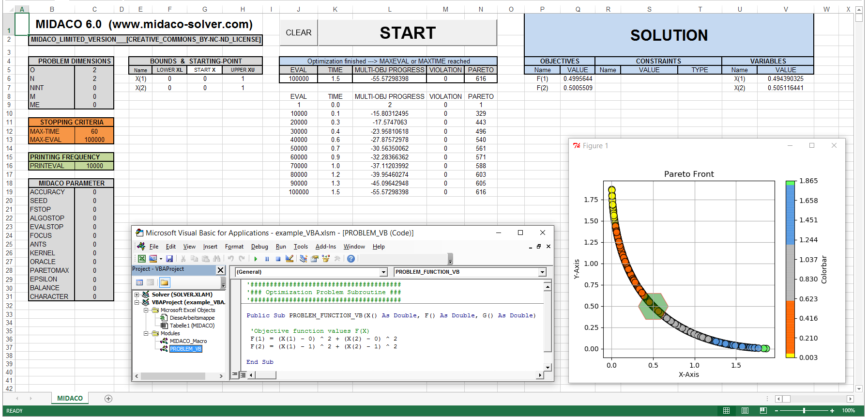Open VBA Insert menu
Screen dimensions: 868x420
point(210,247)
